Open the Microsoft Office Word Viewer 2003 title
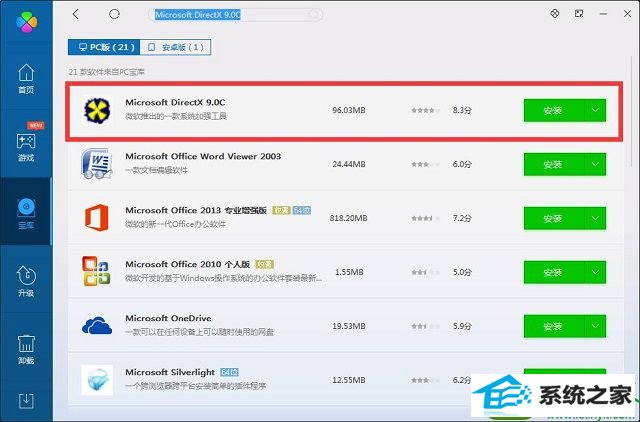The height and width of the screenshot is (422, 640). tap(203, 156)
